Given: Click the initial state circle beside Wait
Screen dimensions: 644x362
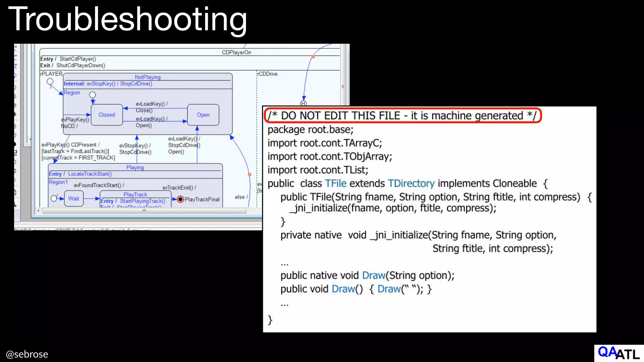Looking at the screenshot, I should 54,199.
